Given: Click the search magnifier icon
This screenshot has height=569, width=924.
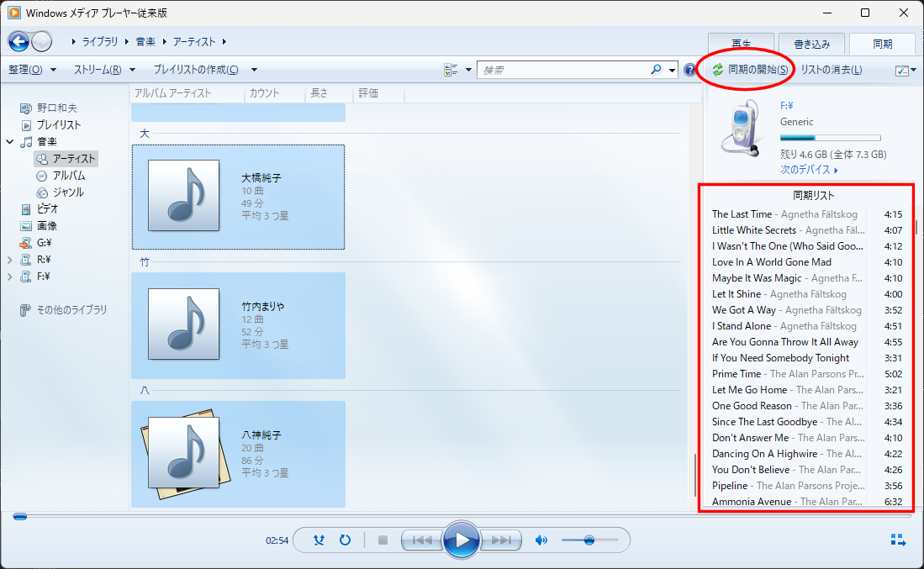Looking at the screenshot, I should tap(656, 70).
